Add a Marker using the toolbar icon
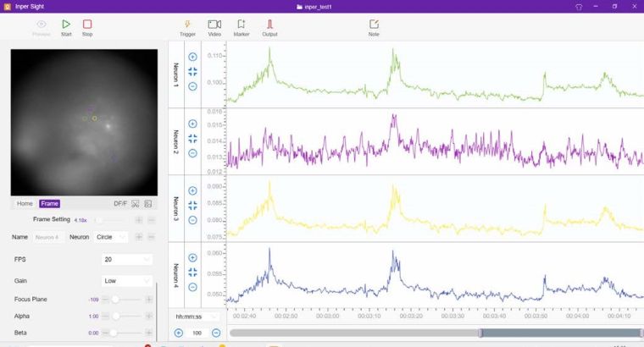 coord(241,25)
